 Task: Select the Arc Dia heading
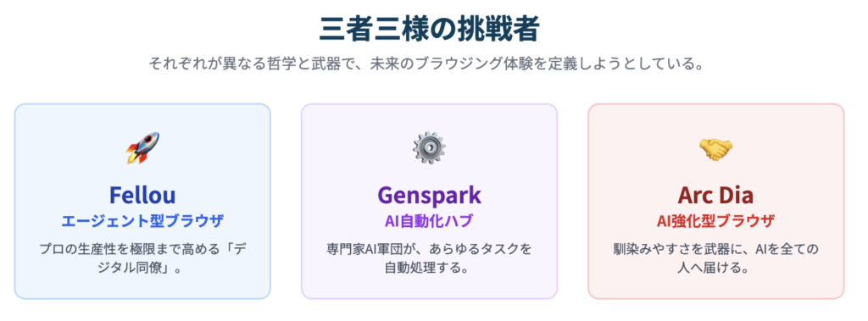coord(715,195)
